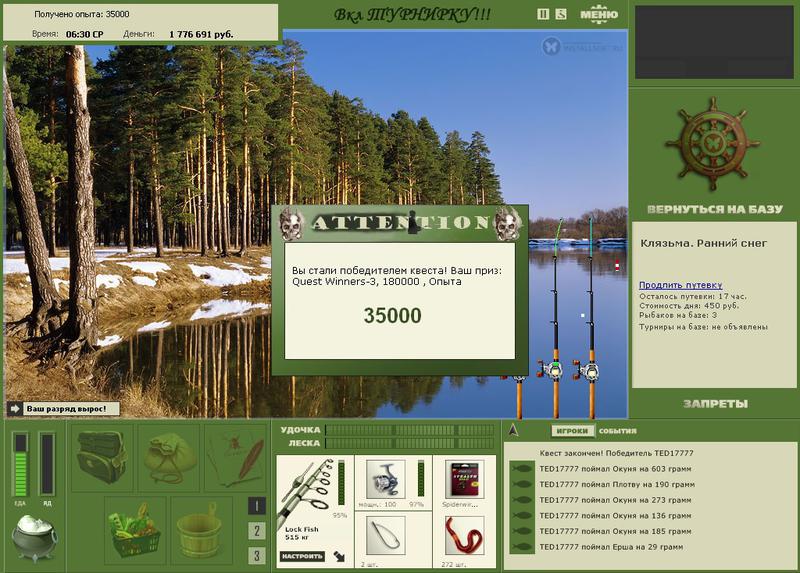Click the cooking pot icon
This screenshot has height=573, width=800.
tap(34, 535)
